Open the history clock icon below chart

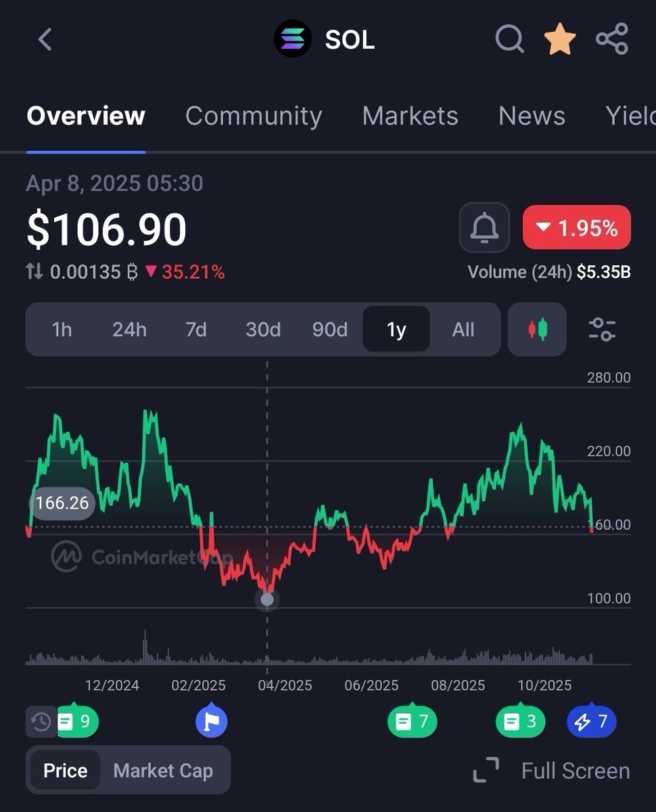pos(41,722)
